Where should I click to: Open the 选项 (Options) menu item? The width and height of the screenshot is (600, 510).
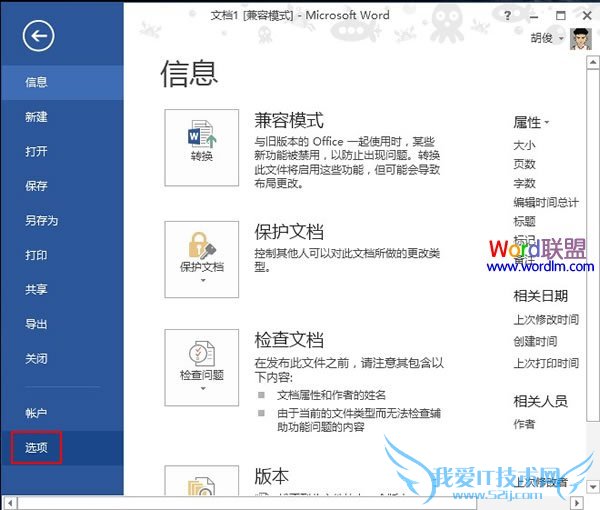[x=62, y=448]
